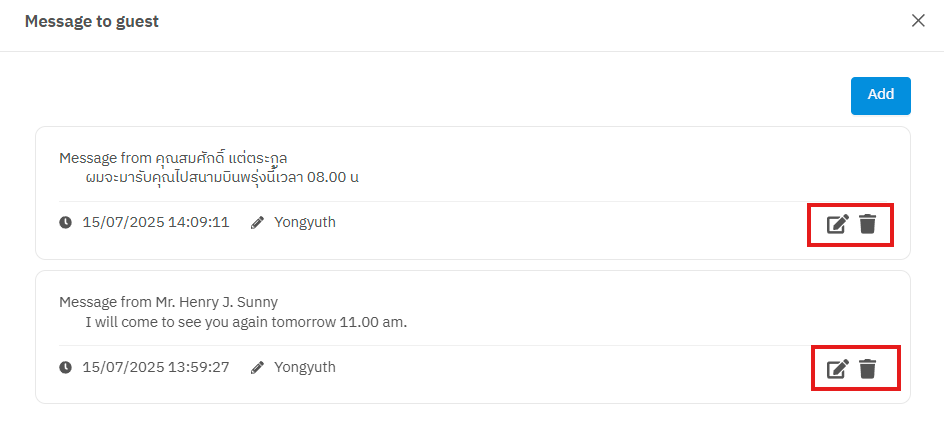
Task: Close the Message to guest dialog
Action: pyautogui.click(x=918, y=21)
